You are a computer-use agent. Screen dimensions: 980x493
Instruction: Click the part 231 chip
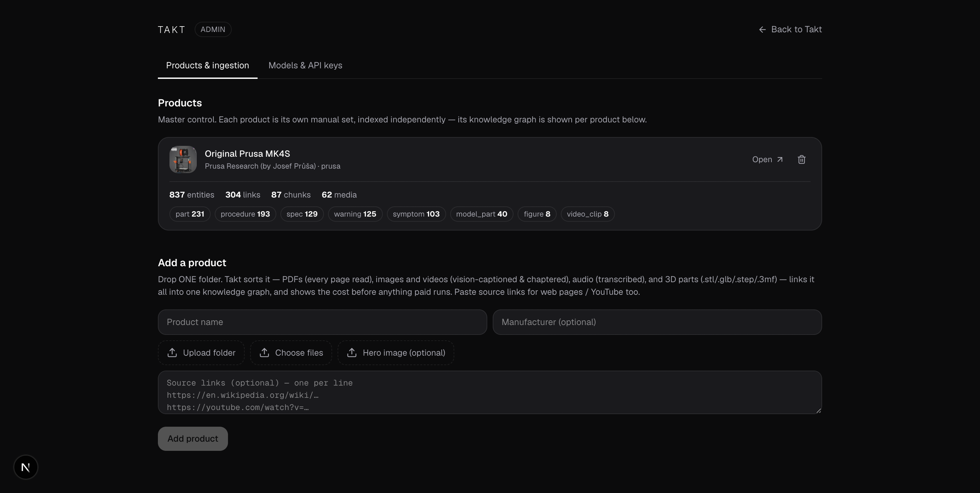click(190, 214)
